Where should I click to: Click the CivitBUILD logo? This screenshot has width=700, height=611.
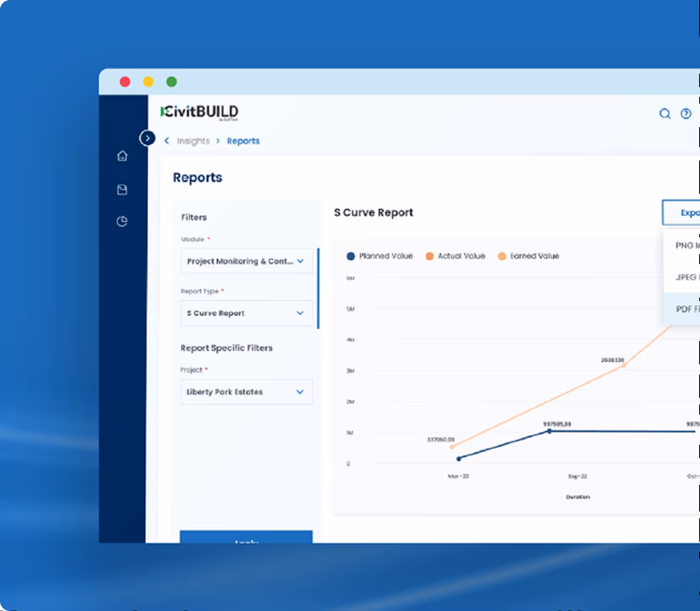200,112
